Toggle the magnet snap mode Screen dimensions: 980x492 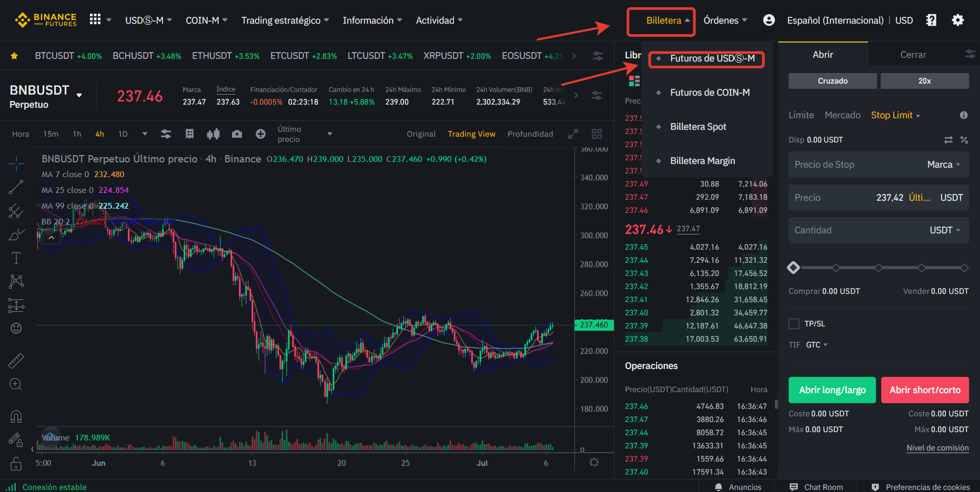16,416
